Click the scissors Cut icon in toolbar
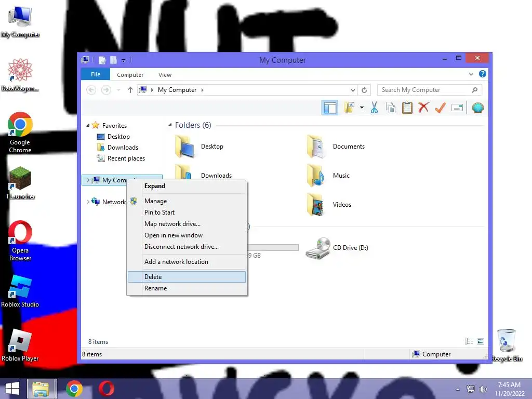The width and height of the screenshot is (532, 399). click(374, 108)
